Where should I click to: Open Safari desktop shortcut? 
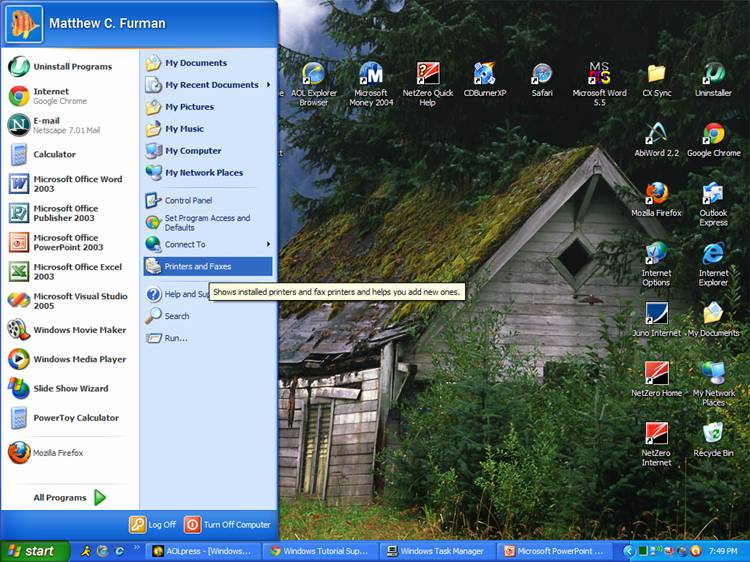coord(542,79)
